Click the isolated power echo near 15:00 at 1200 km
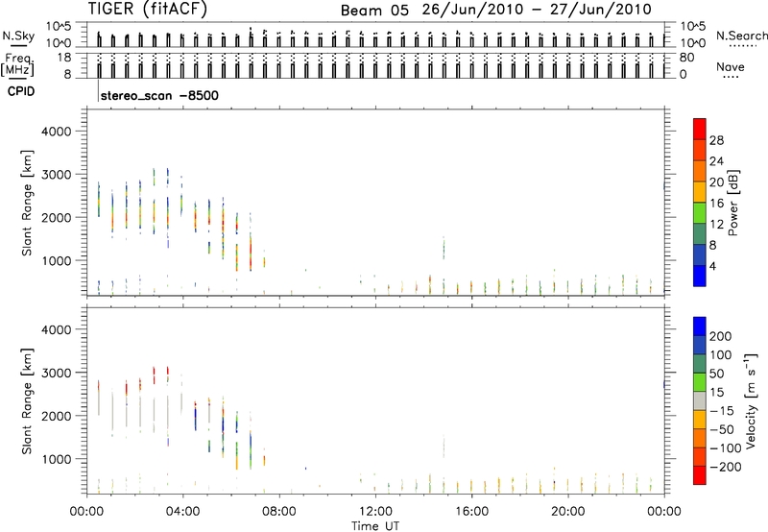Screen dimensions: 768x532 (x=444, y=248)
